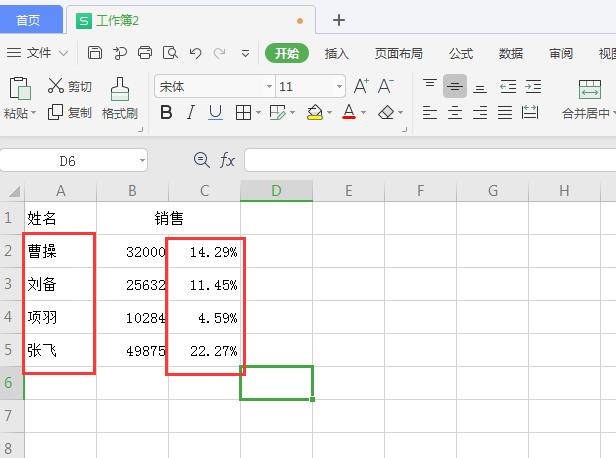Click the fx insert function icon
Image resolution: width=616 pixels, height=458 pixels.
[228, 160]
